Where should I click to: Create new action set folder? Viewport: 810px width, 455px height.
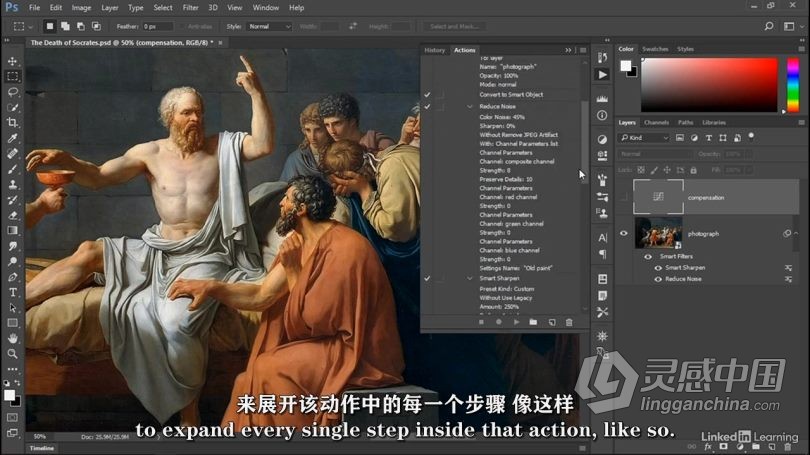533,322
